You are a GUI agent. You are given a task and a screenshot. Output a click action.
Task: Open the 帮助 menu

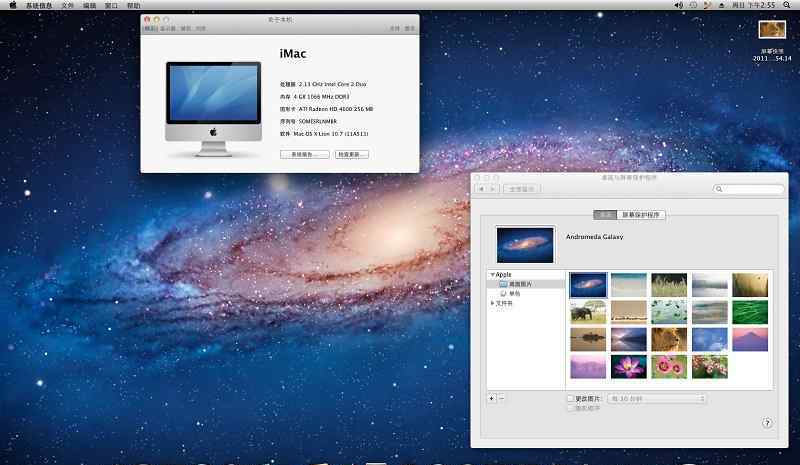pyautogui.click(x=133, y=6)
